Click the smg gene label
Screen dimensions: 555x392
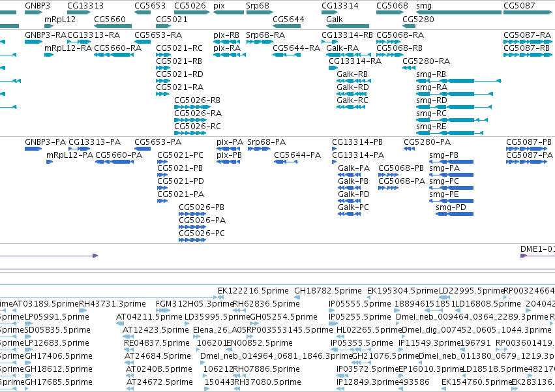[x=424, y=6]
